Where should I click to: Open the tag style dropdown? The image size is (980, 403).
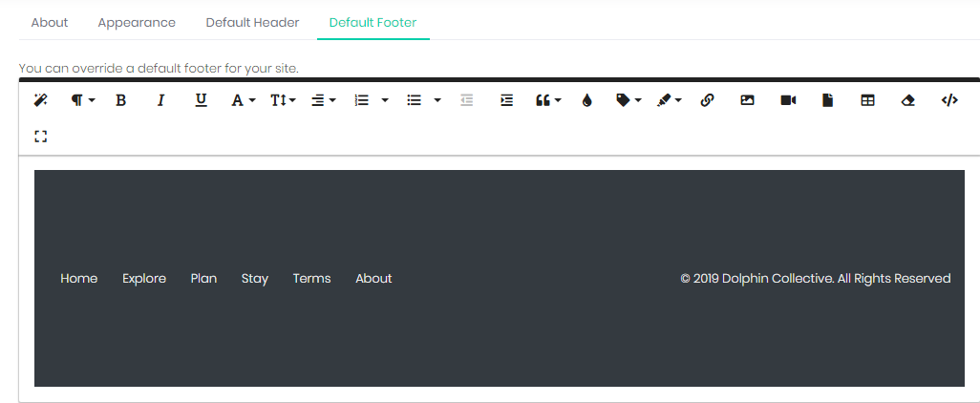tap(628, 100)
